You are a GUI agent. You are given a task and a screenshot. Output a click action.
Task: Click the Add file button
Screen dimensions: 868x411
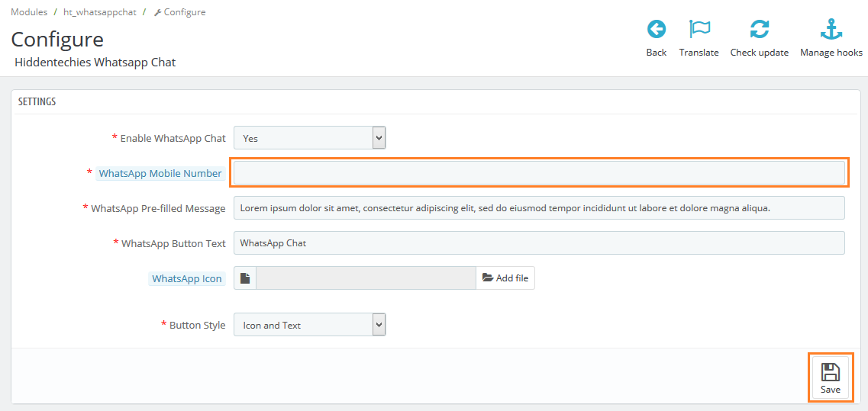[505, 278]
